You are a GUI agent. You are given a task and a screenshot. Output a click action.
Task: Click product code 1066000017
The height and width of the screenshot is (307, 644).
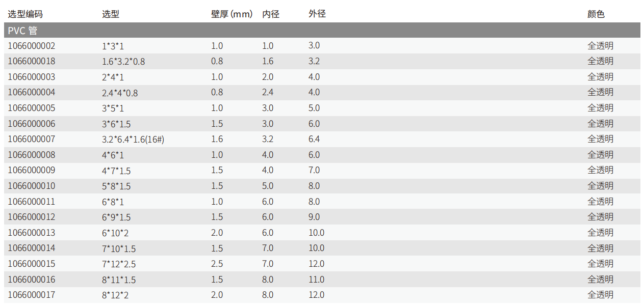tap(31, 295)
